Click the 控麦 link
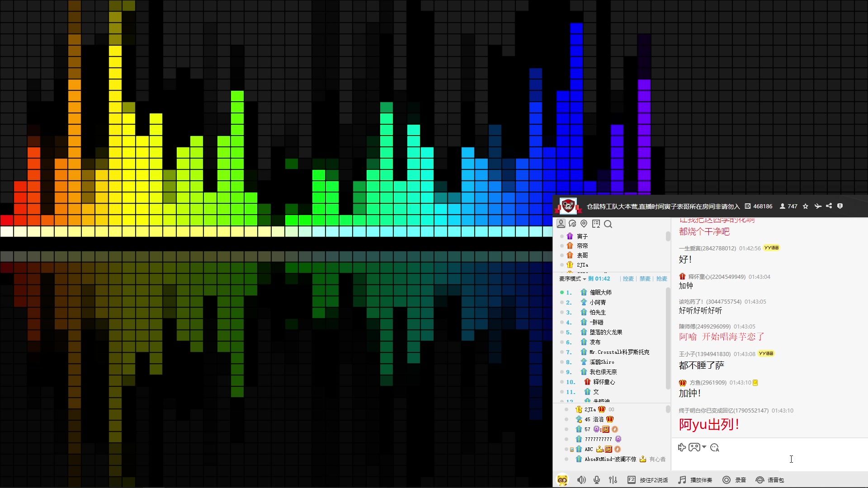The height and width of the screenshot is (488, 868). point(628,279)
